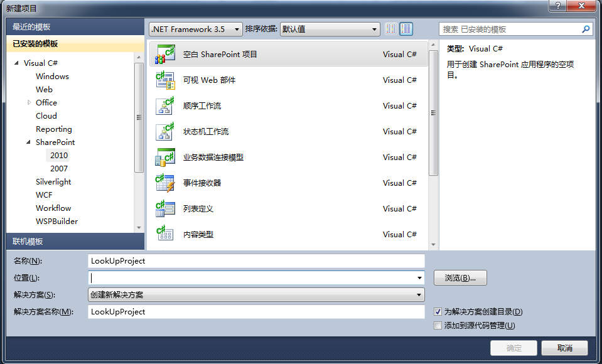Select SharePoint 2010 node
This screenshot has width=602, height=364.
59,156
